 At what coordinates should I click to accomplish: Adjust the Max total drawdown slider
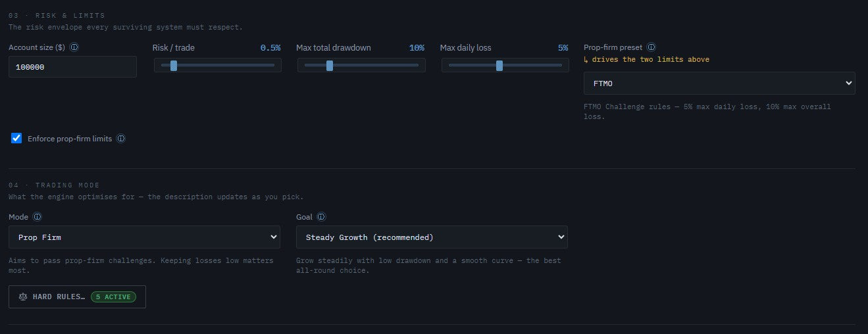tap(361, 65)
